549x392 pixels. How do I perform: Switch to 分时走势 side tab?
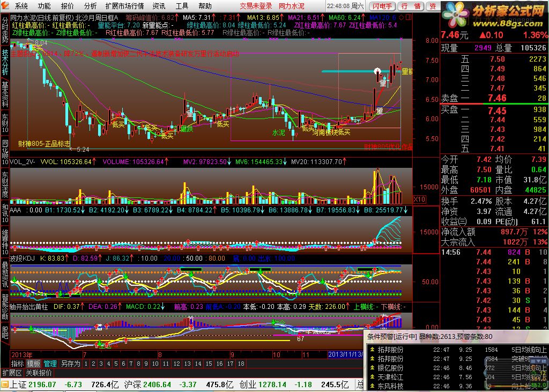click(5, 30)
